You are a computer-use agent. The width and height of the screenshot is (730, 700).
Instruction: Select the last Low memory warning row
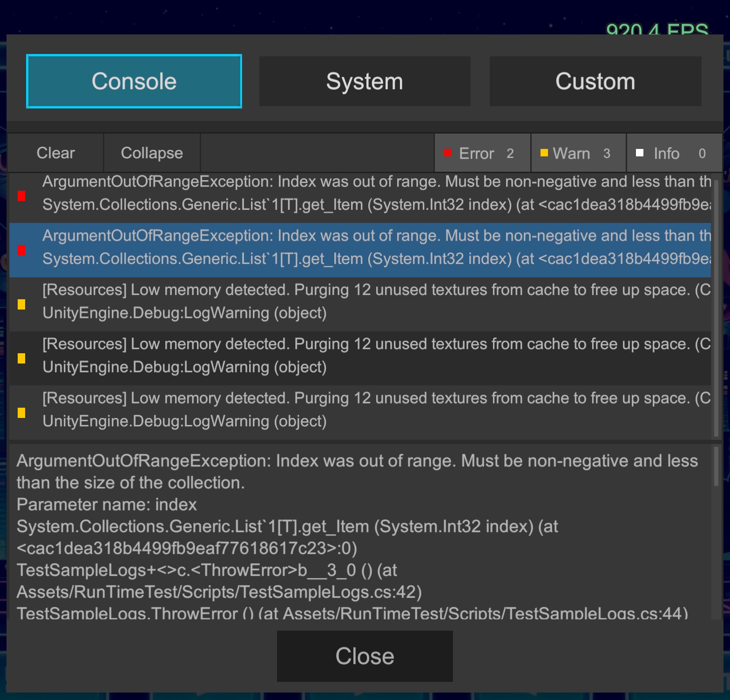click(x=363, y=411)
